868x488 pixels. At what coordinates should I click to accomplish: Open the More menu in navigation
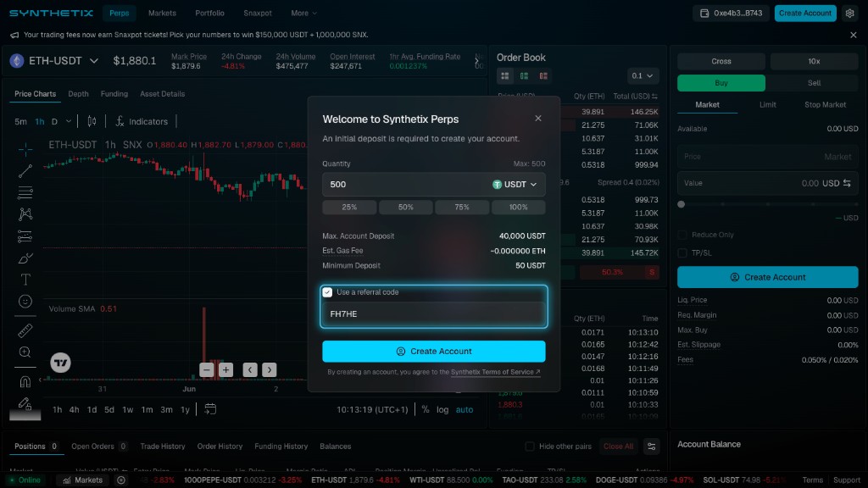click(x=304, y=13)
